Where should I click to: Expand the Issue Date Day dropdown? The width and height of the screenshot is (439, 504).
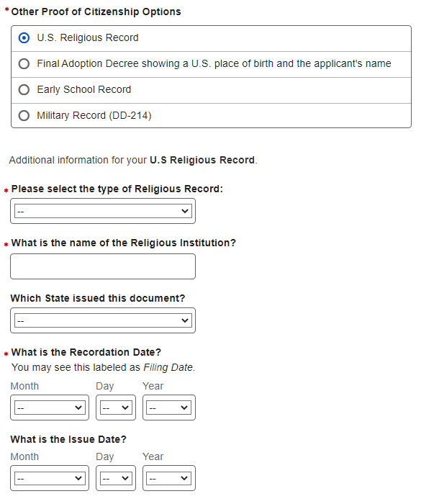114,478
